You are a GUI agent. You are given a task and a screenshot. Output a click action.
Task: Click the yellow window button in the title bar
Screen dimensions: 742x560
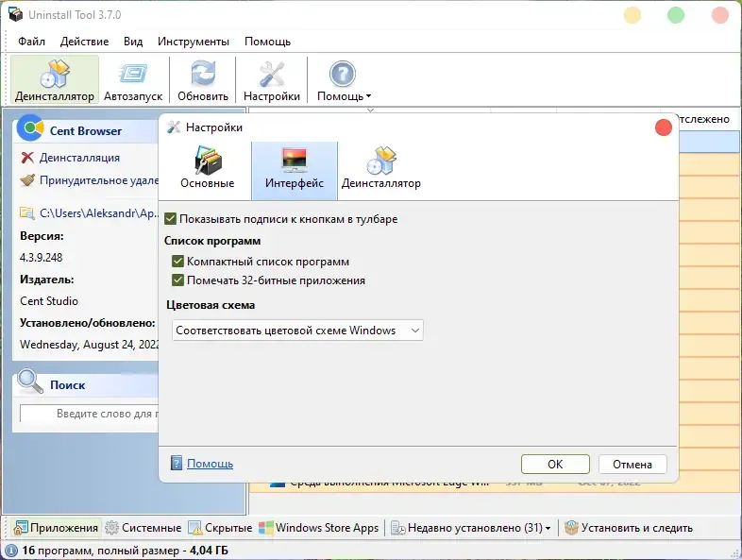click(x=632, y=15)
